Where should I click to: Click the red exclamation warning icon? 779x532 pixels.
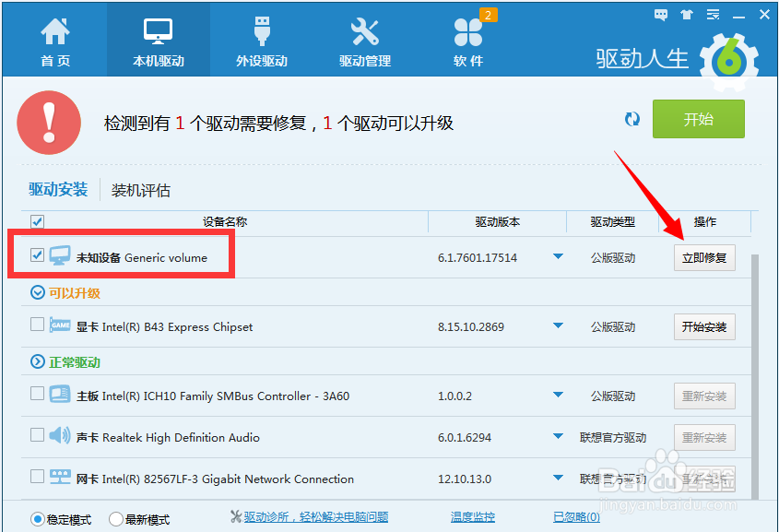tap(49, 123)
